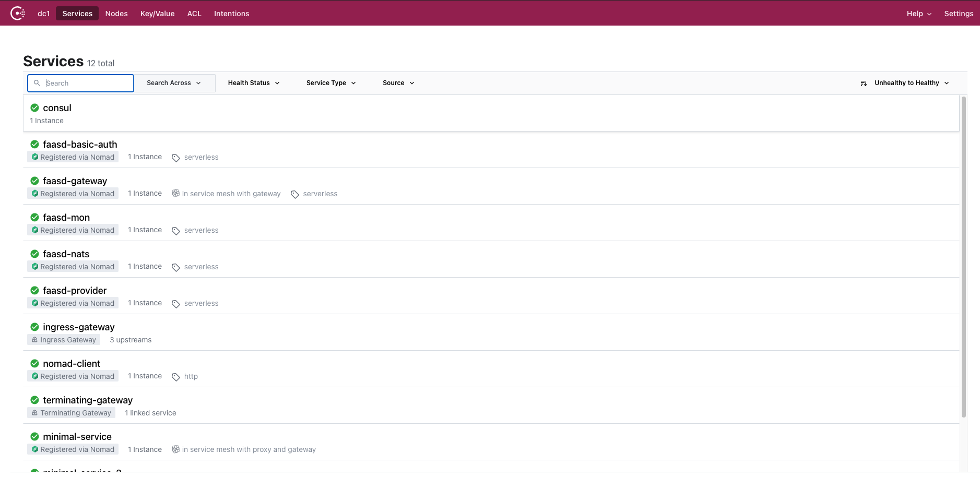980x477 pixels.
Task: Click tag icon in faasd-provider row
Action: point(176,304)
